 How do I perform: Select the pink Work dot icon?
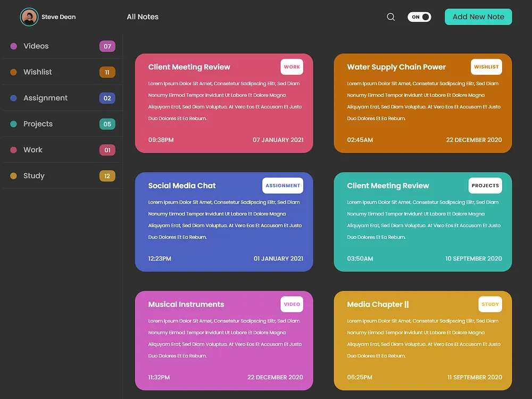(13, 149)
